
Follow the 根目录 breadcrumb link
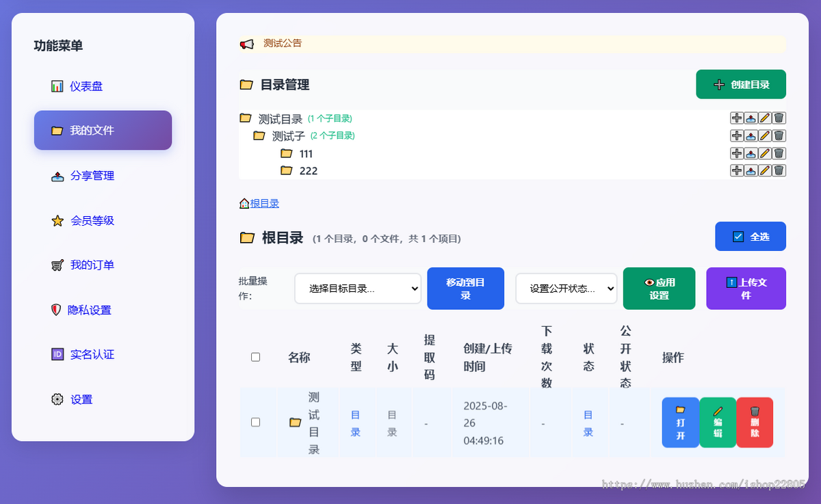tap(265, 203)
